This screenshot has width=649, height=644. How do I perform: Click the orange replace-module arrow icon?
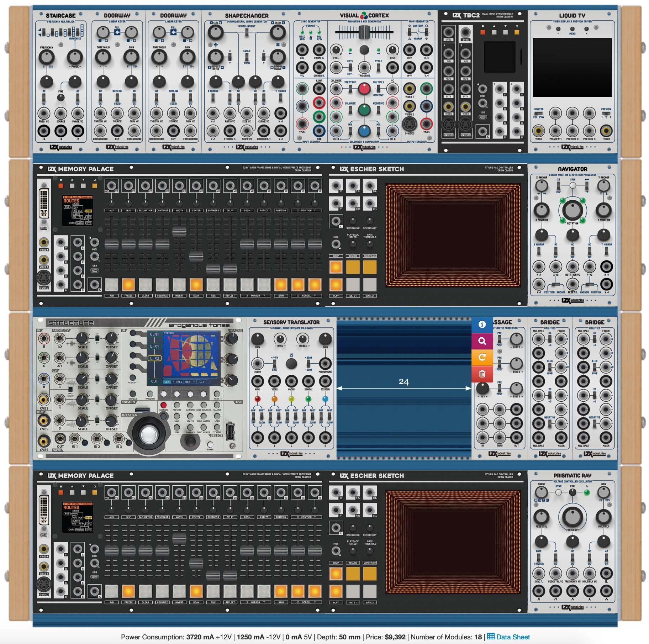[482, 357]
